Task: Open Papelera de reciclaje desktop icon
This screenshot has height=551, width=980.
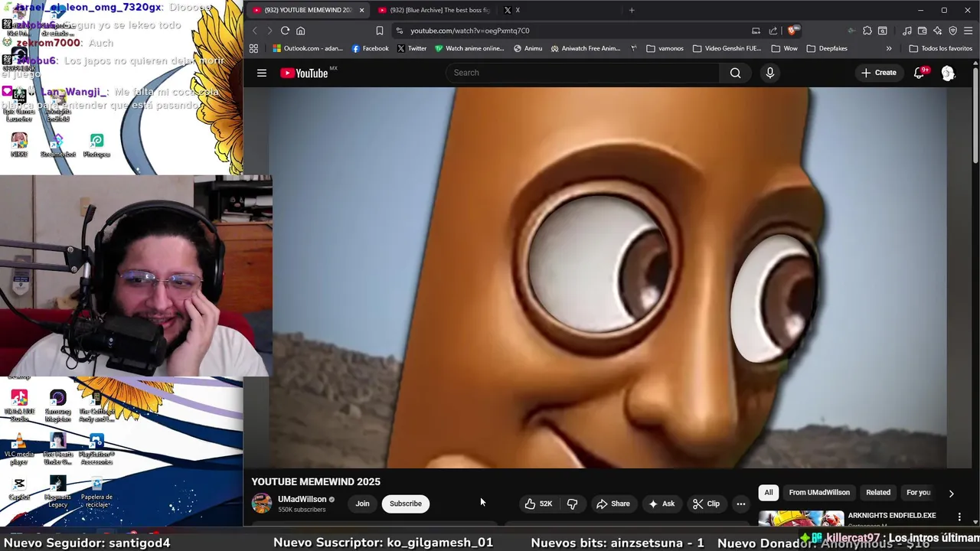Action: [96, 491]
